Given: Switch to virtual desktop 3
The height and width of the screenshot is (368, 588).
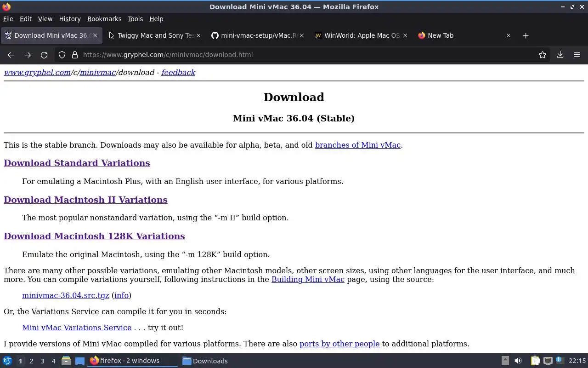Looking at the screenshot, I should 42,361.
